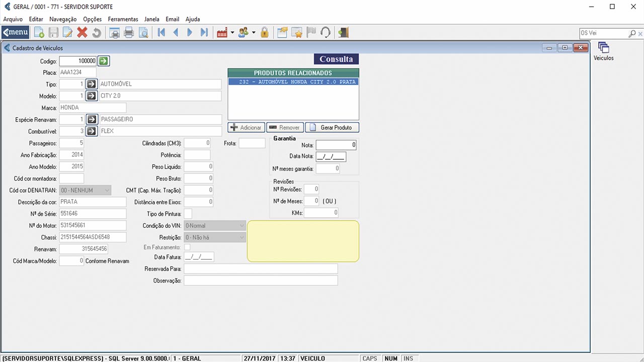Click the green arrow lookup beside Codigo
The height and width of the screenshot is (362, 644).
pyautogui.click(x=103, y=61)
